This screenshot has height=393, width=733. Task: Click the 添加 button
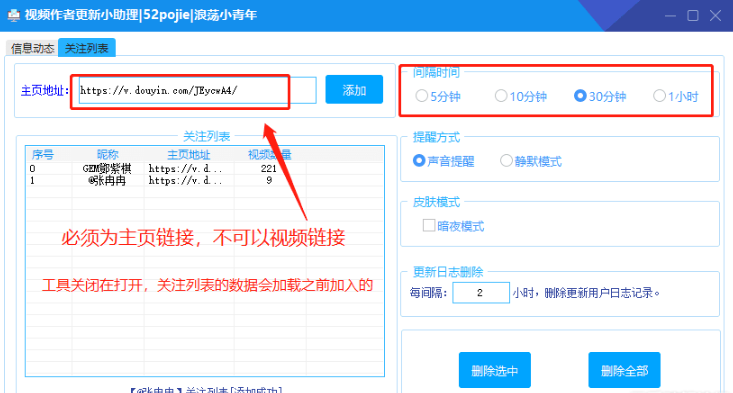tap(354, 90)
